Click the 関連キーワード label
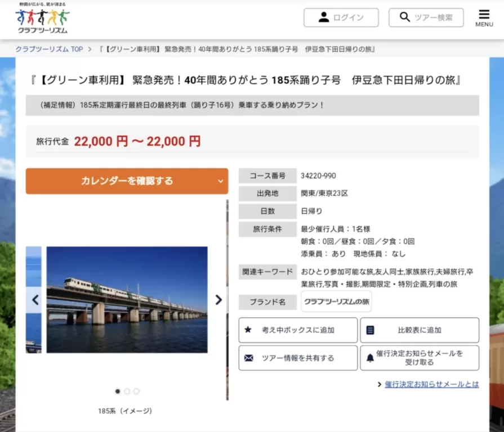The image size is (504, 432). [267, 272]
